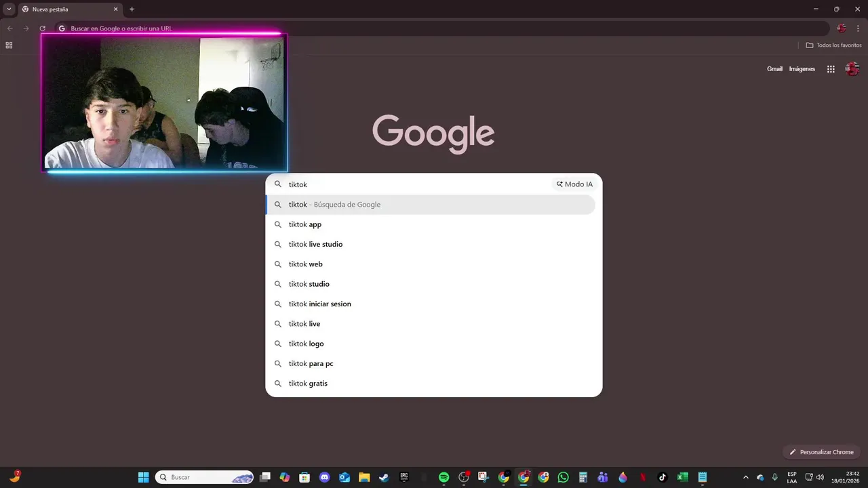
Task: Open Microsoft Store from the taskbar
Action: pos(304,477)
